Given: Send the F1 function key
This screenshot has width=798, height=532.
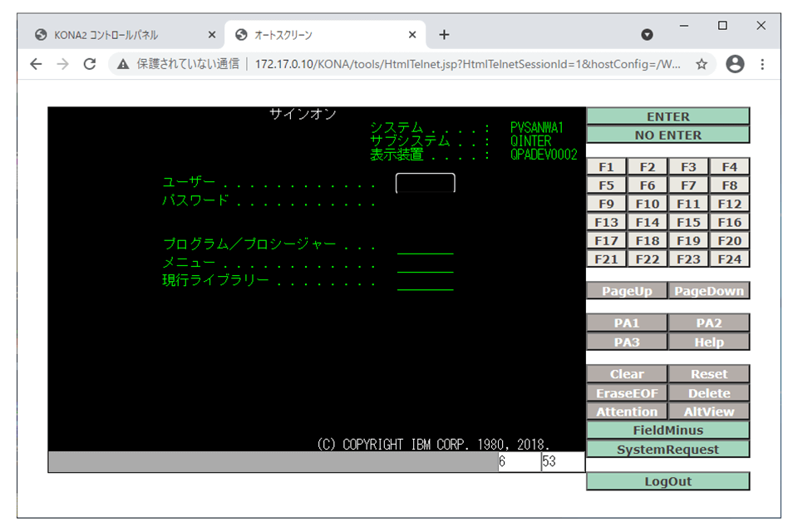Looking at the screenshot, I should pyautogui.click(x=606, y=167).
